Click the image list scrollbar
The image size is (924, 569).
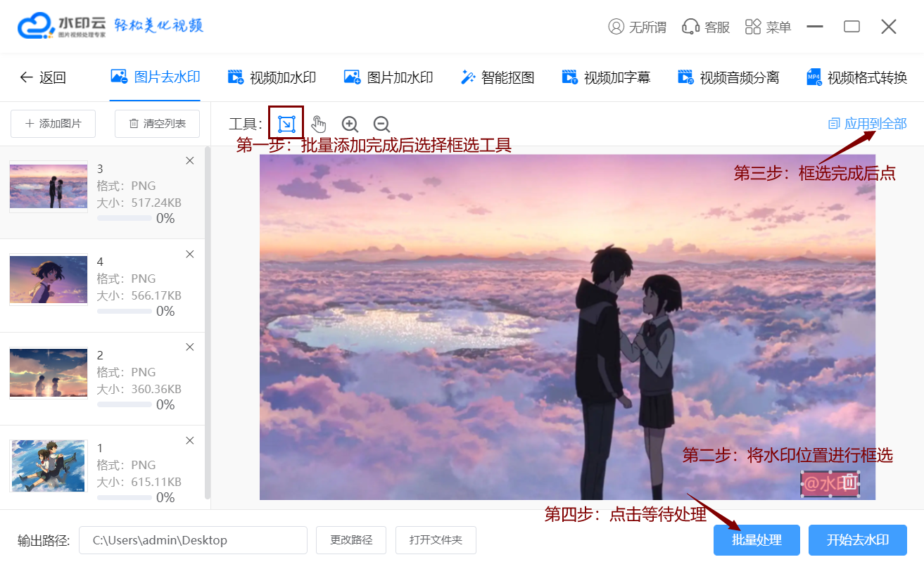208,324
